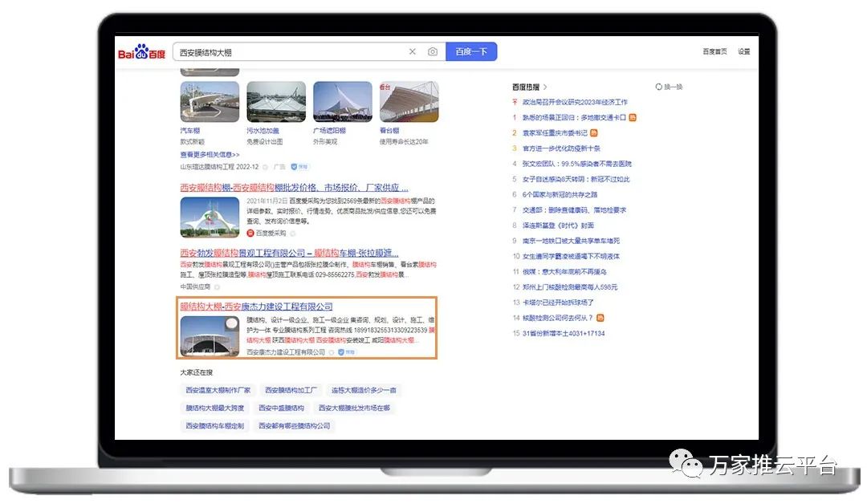Open result 膜结构大棚-西安康杰力建设工程有限公司
Viewport: 867px width, 504px height.
point(256,307)
